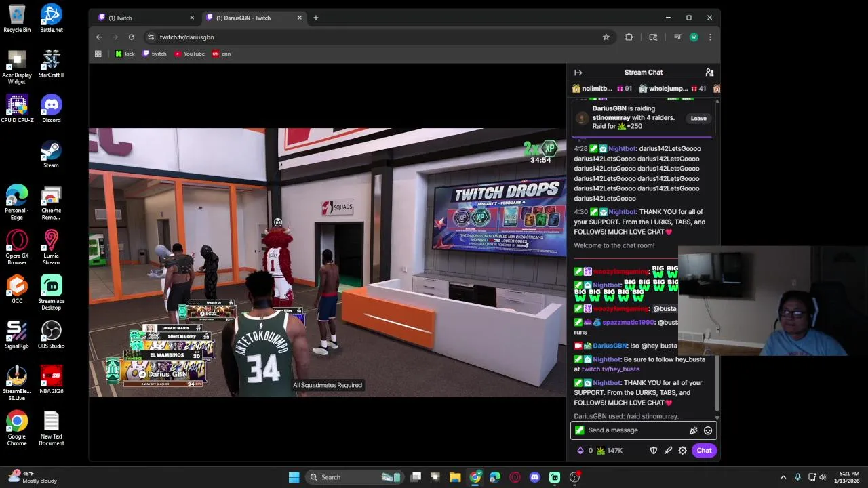Click the Twitch stream video player
The width and height of the screenshot is (868, 488).
[x=328, y=262]
